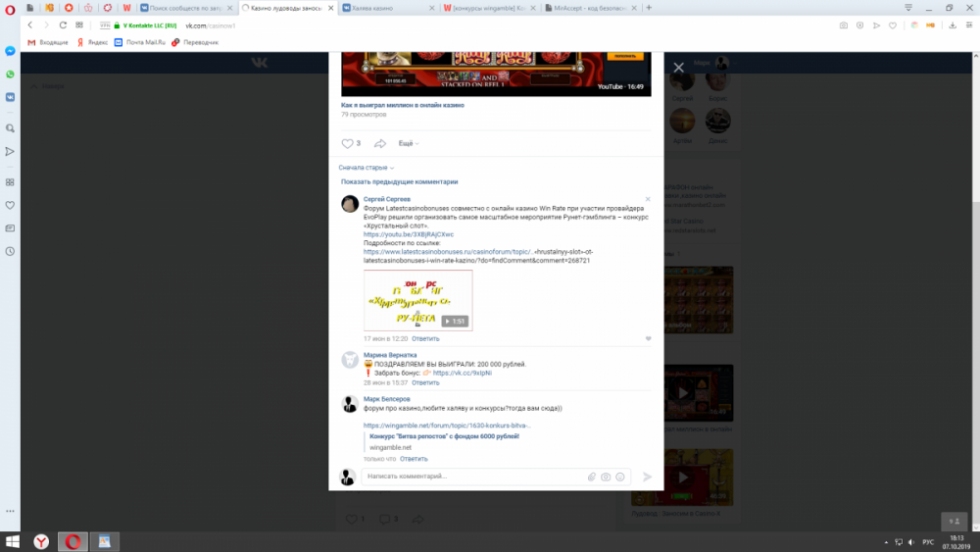Send comment with arrow button
This screenshot has height=552, width=980.
pos(648,477)
